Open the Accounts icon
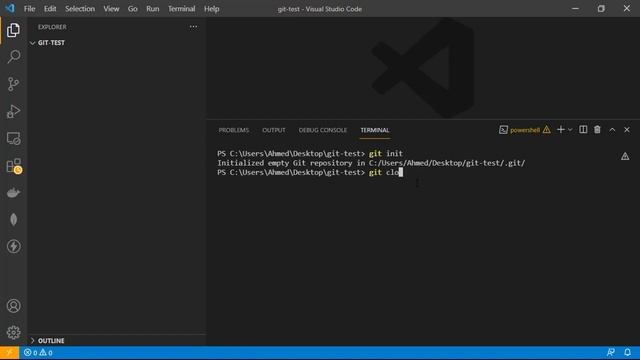This screenshot has width=640, height=360. (13, 306)
